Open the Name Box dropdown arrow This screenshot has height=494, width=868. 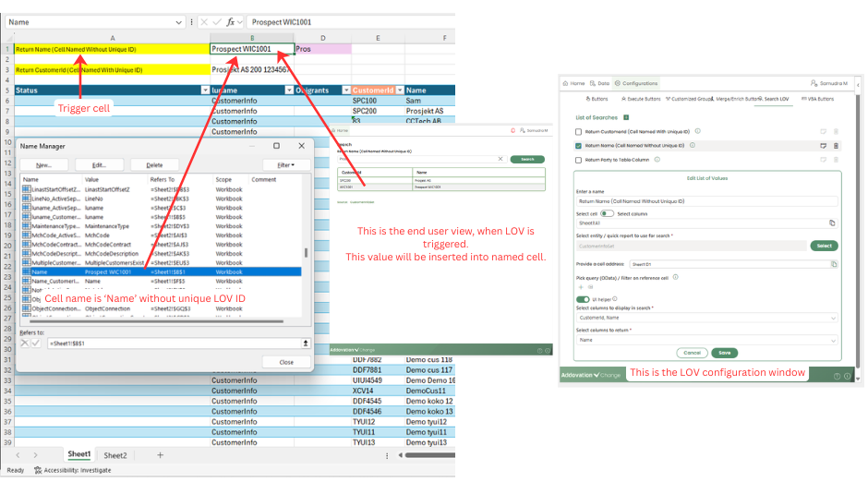[x=178, y=21]
